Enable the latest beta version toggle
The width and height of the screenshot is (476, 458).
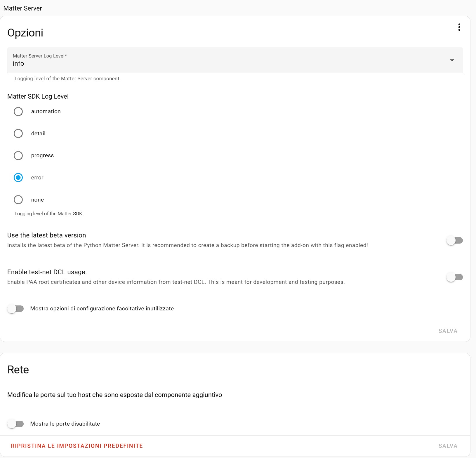click(x=455, y=240)
